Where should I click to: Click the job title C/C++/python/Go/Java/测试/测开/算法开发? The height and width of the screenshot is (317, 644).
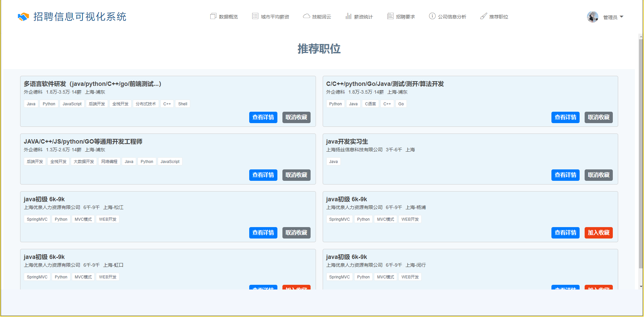pyautogui.click(x=385, y=84)
